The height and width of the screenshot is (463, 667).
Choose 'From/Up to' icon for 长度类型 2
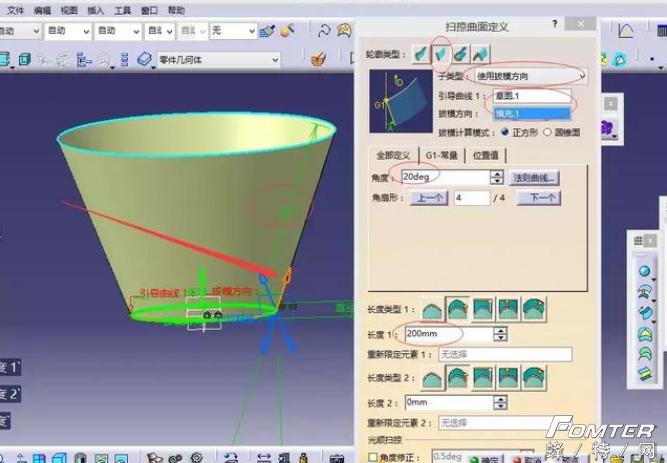tap(483, 378)
